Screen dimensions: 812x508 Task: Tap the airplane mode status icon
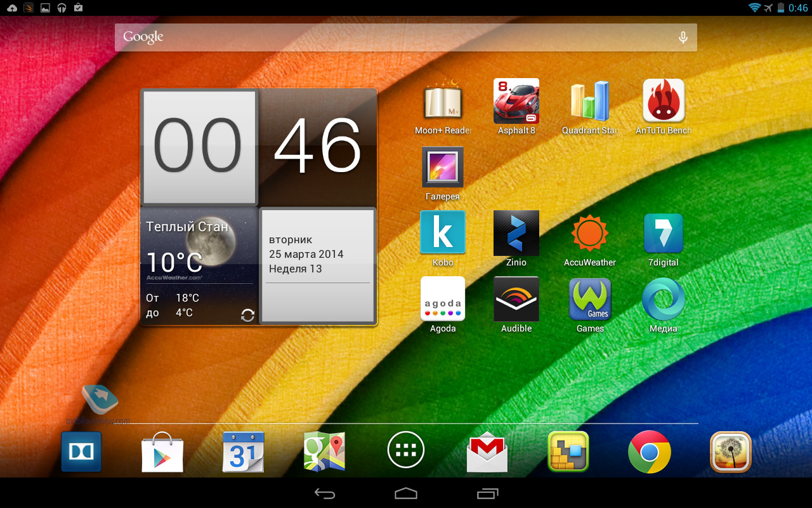click(769, 8)
